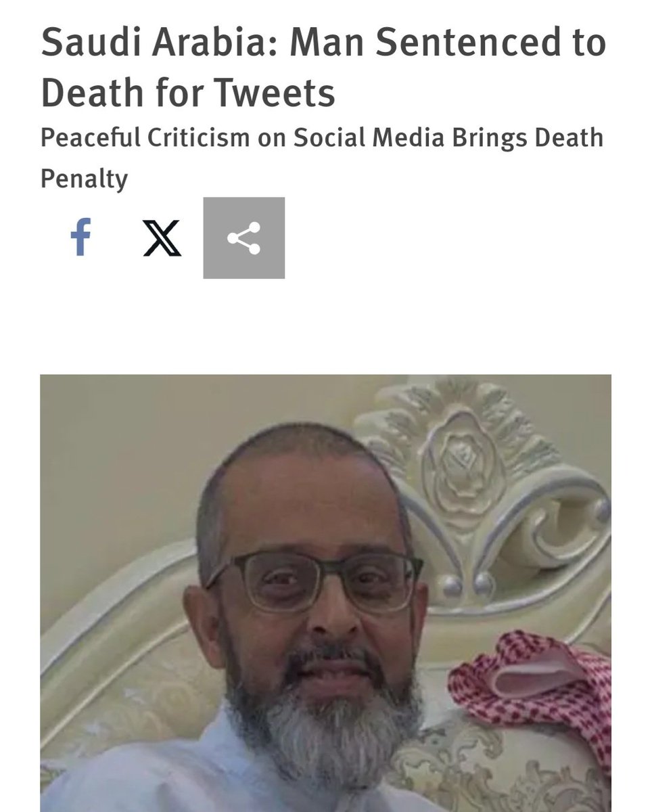
Task: Open the headline about the Saudi Arabia death sentence
Action: point(323,68)
